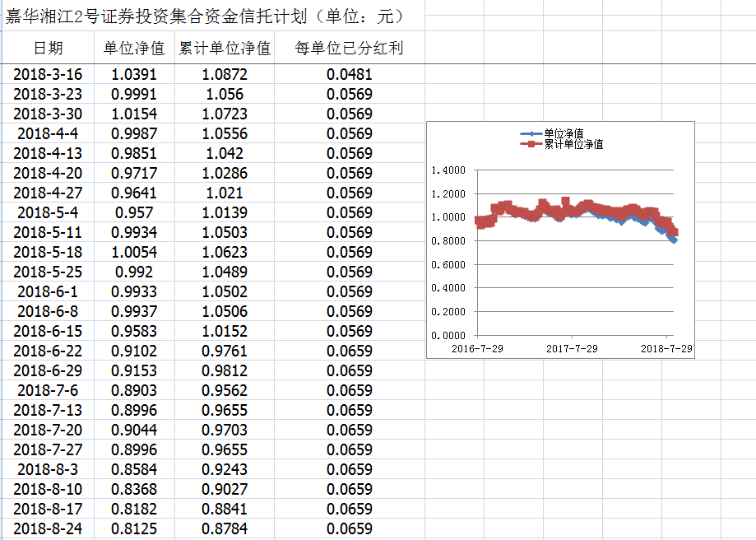Select date cell 2018-8-17

click(x=49, y=510)
